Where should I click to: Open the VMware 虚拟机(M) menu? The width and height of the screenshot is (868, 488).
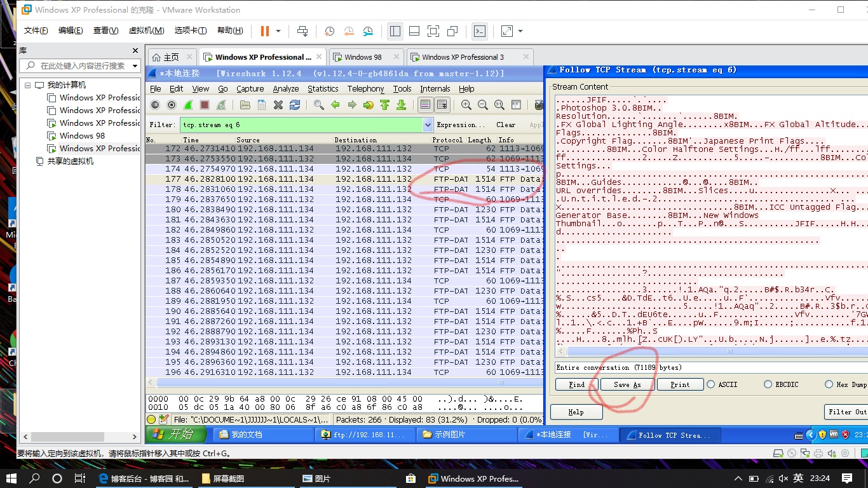146,30
